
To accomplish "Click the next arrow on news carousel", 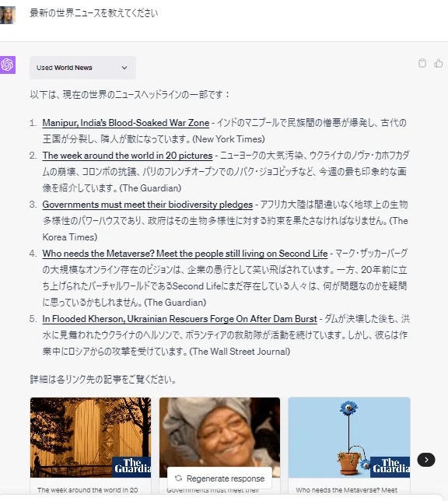I will (x=426, y=460).
